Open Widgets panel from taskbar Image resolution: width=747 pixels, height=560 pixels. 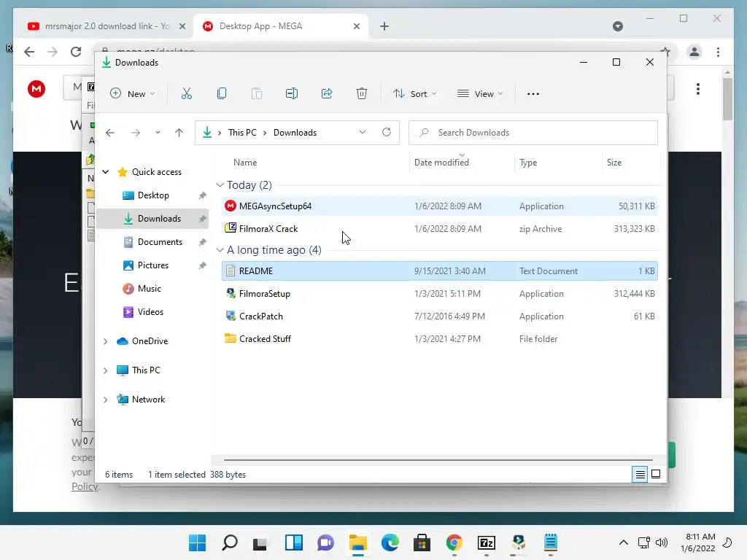294,542
